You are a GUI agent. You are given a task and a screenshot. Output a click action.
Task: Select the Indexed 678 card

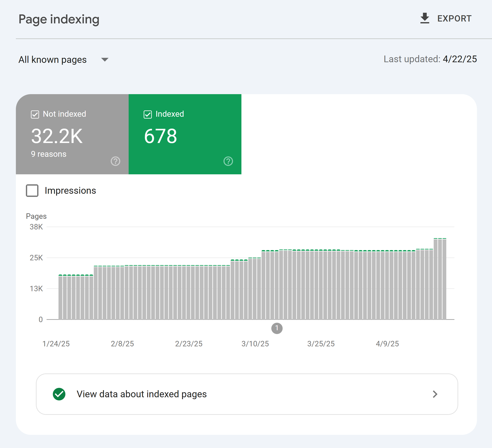point(185,134)
